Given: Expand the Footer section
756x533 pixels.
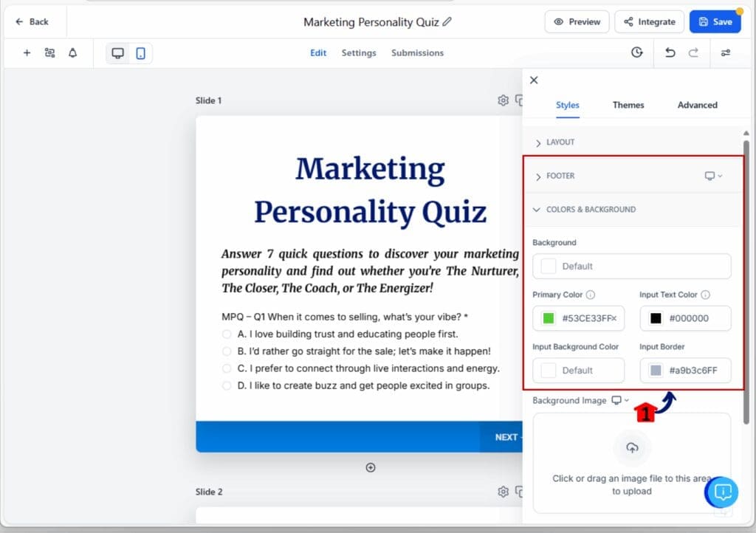Looking at the screenshot, I should coord(560,176).
